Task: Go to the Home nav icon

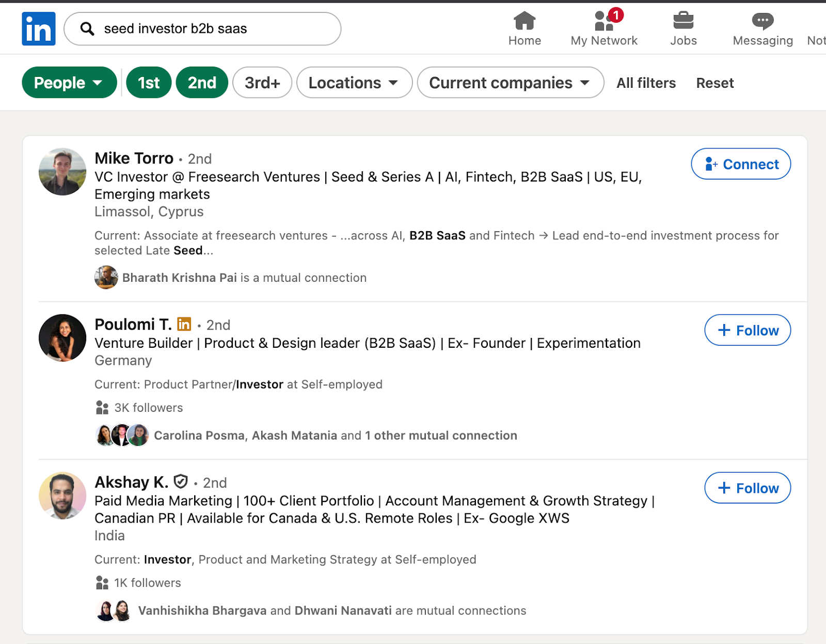Action: (525, 21)
